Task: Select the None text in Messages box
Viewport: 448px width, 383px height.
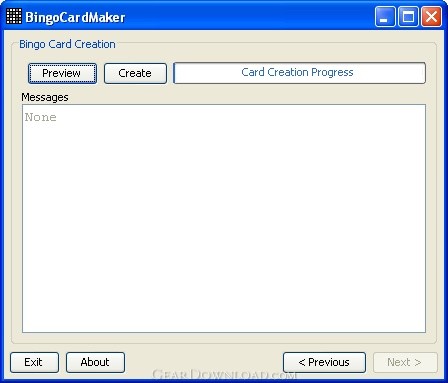Action: click(41, 117)
